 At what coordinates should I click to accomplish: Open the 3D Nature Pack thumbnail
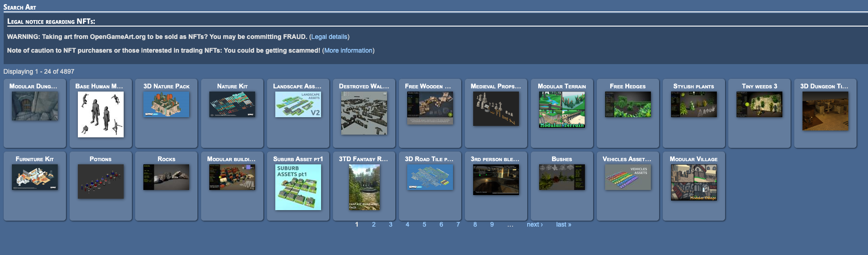pyautogui.click(x=166, y=104)
